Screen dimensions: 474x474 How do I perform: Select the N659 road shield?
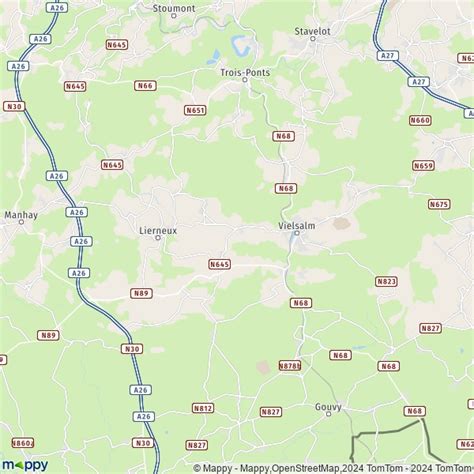tap(423, 166)
